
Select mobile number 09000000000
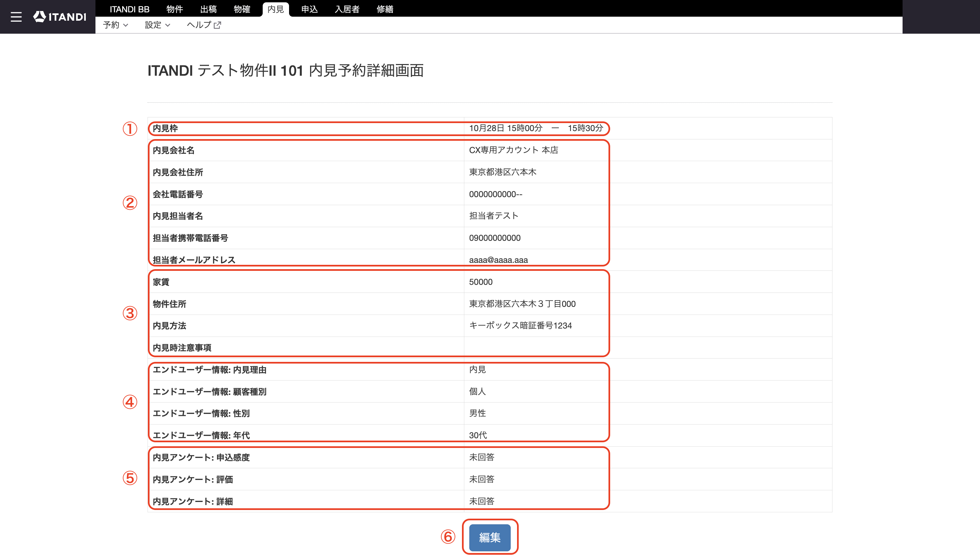pyautogui.click(x=495, y=238)
